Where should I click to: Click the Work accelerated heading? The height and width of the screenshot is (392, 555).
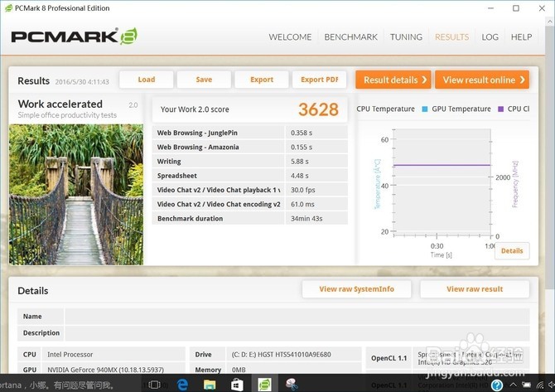(60, 104)
